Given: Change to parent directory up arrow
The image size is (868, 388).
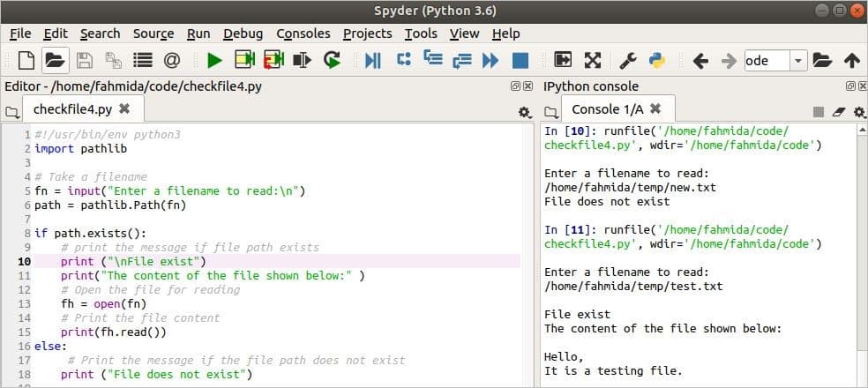Looking at the screenshot, I should [x=851, y=60].
